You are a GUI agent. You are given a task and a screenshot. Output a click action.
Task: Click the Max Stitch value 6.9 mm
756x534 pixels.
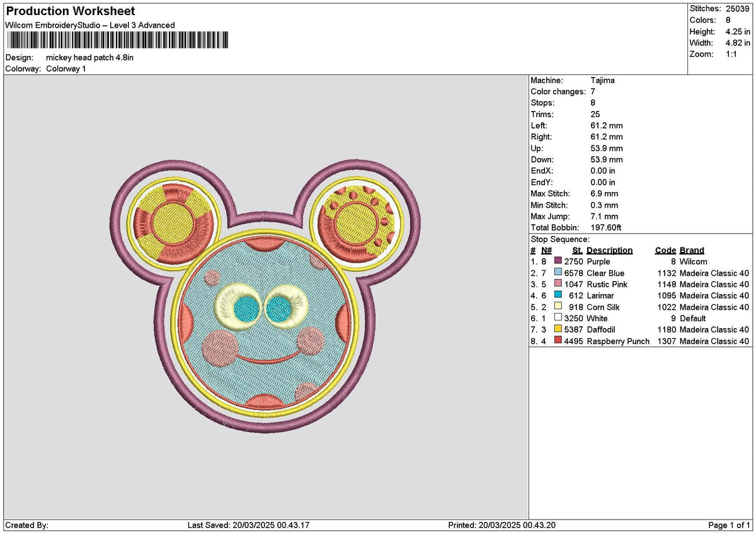tap(605, 193)
